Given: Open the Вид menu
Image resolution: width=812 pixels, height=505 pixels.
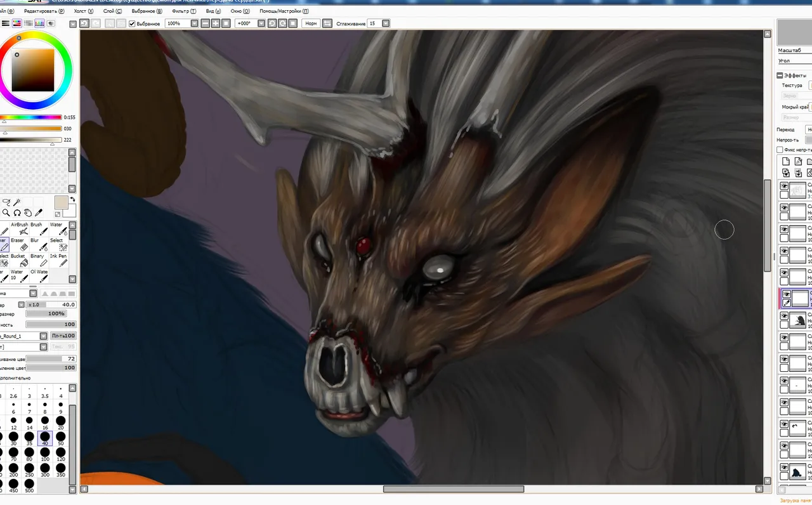Looking at the screenshot, I should click(213, 11).
